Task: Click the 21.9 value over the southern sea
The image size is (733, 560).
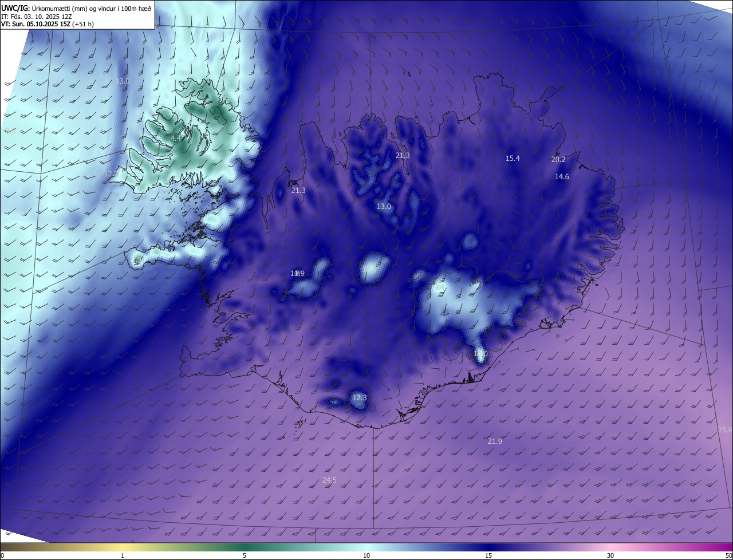Action: (495, 441)
